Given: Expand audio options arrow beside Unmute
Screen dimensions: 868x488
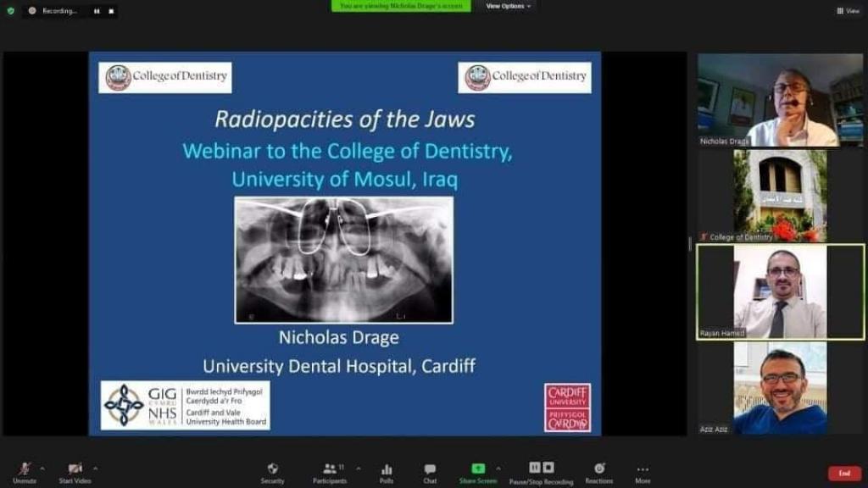Looking at the screenshot, I should coord(42,468).
